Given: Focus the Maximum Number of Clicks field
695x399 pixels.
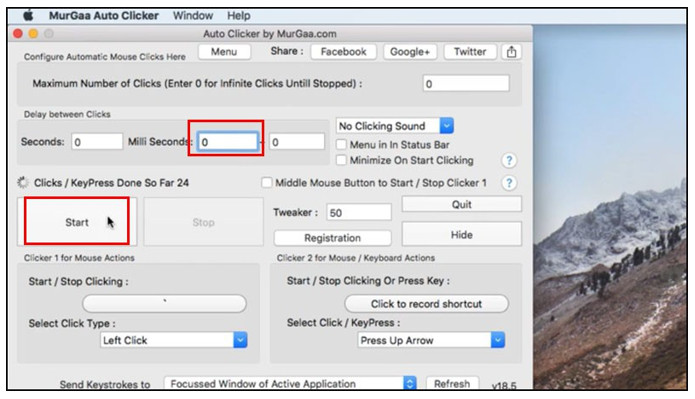Looking at the screenshot, I should click(x=466, y=83).
